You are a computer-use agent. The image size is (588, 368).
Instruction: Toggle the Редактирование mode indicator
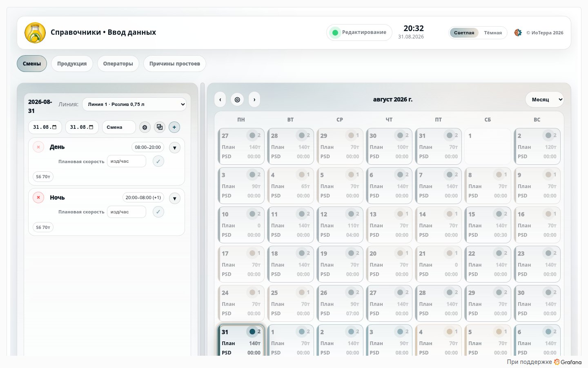click(x=359, y=32)
